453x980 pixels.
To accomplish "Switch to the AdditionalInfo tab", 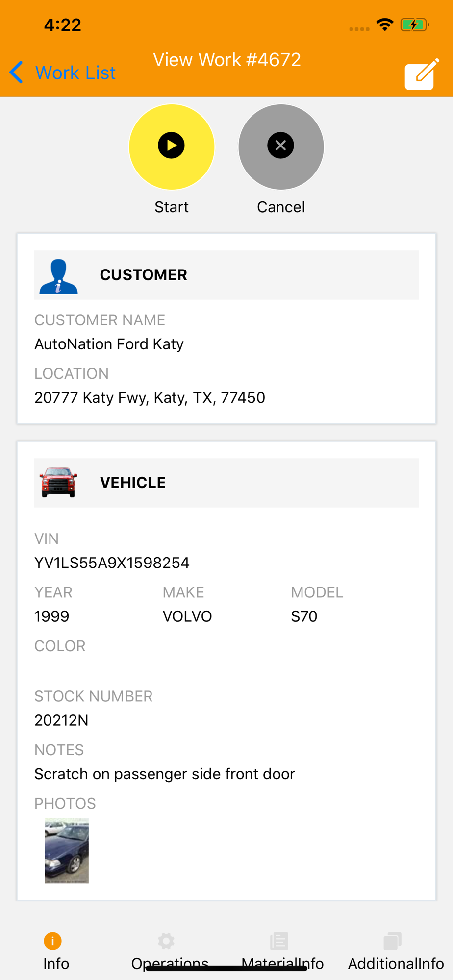I will [x=395, y=951].
